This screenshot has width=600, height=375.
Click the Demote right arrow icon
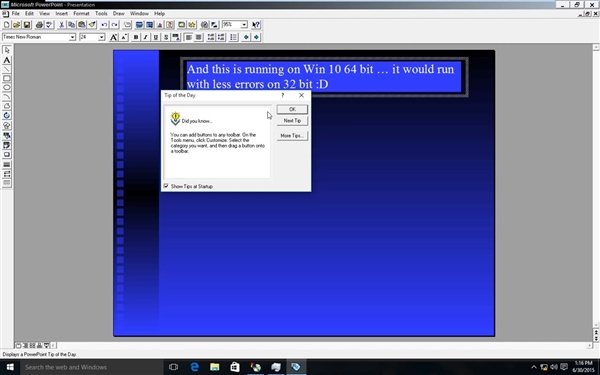click(x=256, y=37)
